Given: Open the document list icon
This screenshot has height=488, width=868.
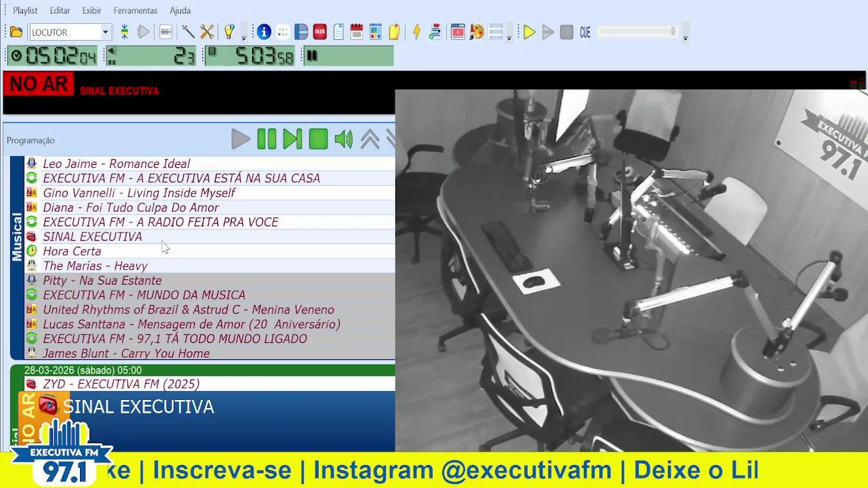Looking at the screenshot, I should 338,32.
